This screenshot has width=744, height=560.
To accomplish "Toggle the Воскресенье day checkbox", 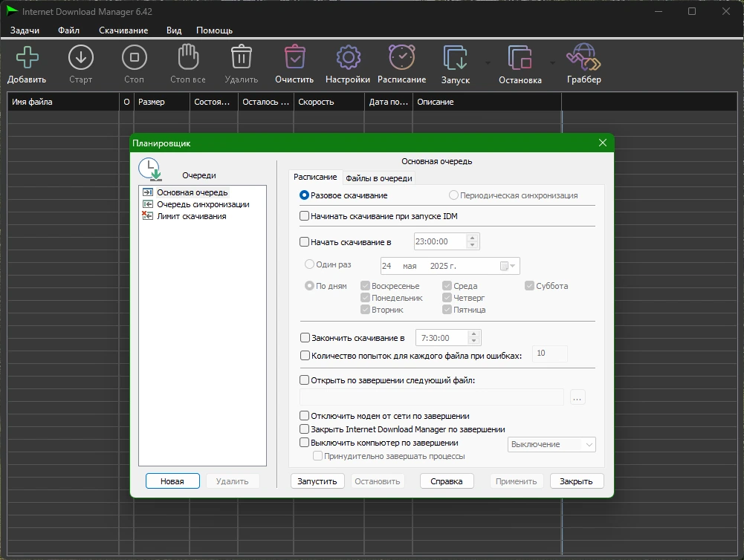I will (365, 286).
